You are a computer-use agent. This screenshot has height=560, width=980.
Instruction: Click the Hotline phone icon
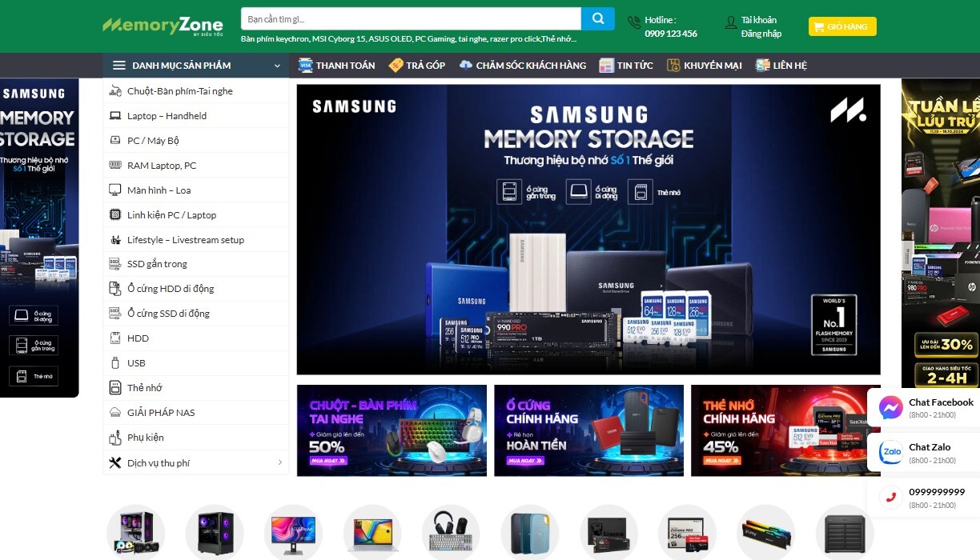pos(634,22)
